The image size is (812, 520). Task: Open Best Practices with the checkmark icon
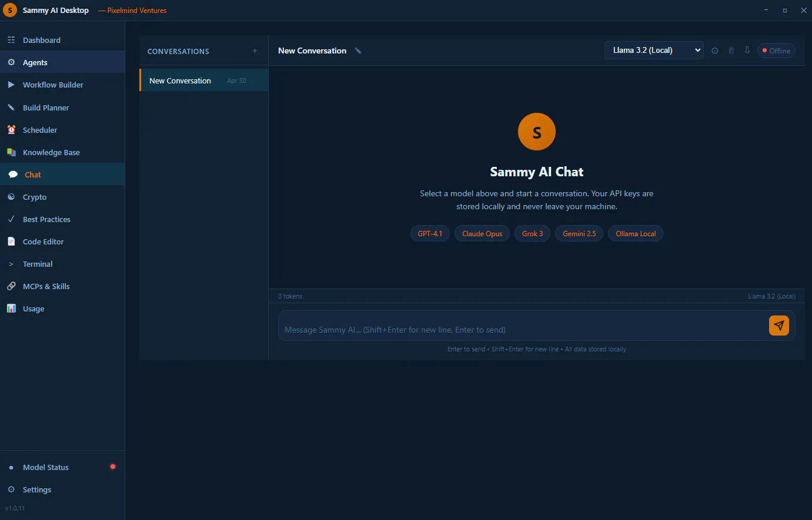pos(11,219)
